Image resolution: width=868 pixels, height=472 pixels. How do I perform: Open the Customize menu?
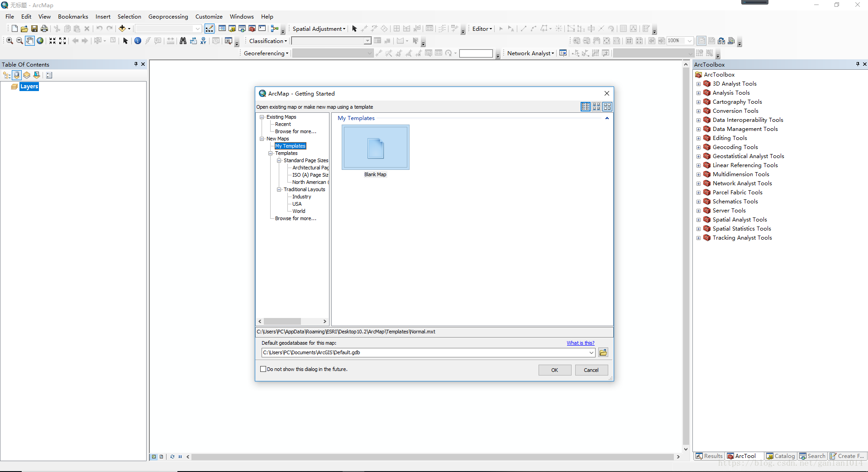pyautogui.click(x=209, y=16)
